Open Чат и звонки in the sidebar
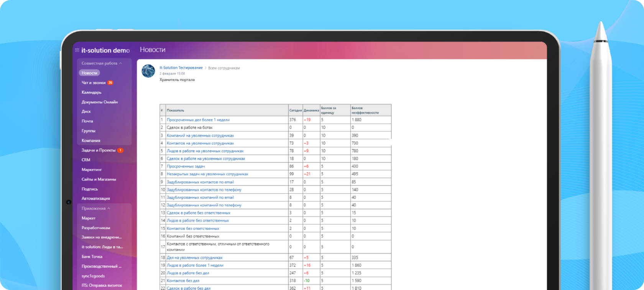 (x=94, y=82)
